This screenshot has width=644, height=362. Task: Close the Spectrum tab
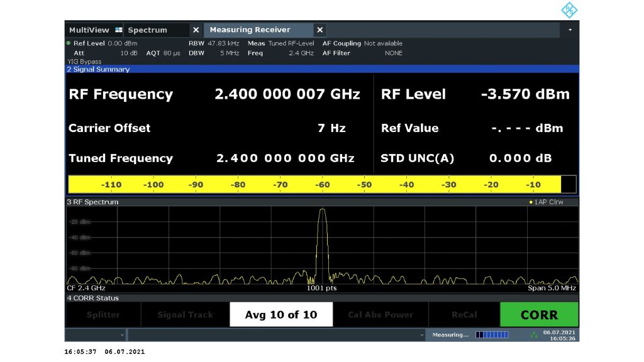click(x=196, y=30)
